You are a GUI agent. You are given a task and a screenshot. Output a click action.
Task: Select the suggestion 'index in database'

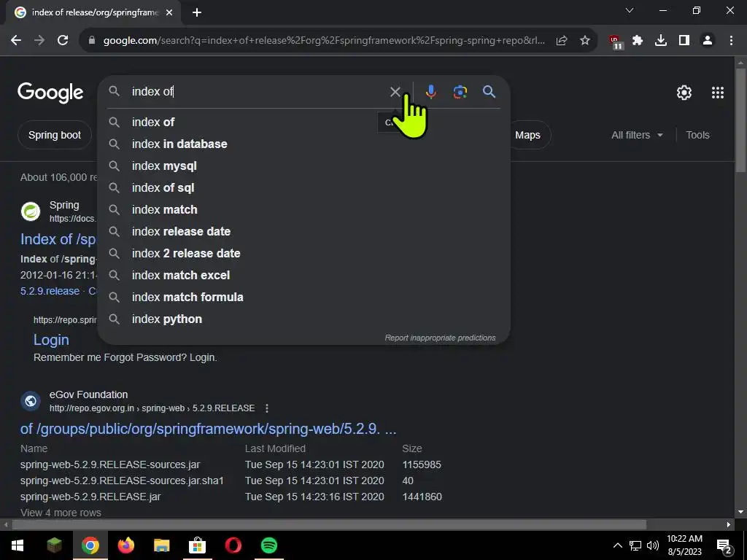pos(303,144)
